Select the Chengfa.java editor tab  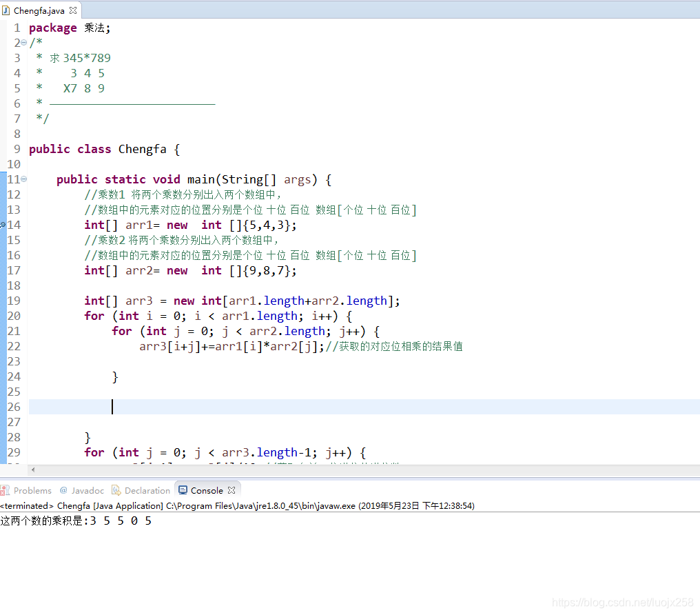click(39, 10)
